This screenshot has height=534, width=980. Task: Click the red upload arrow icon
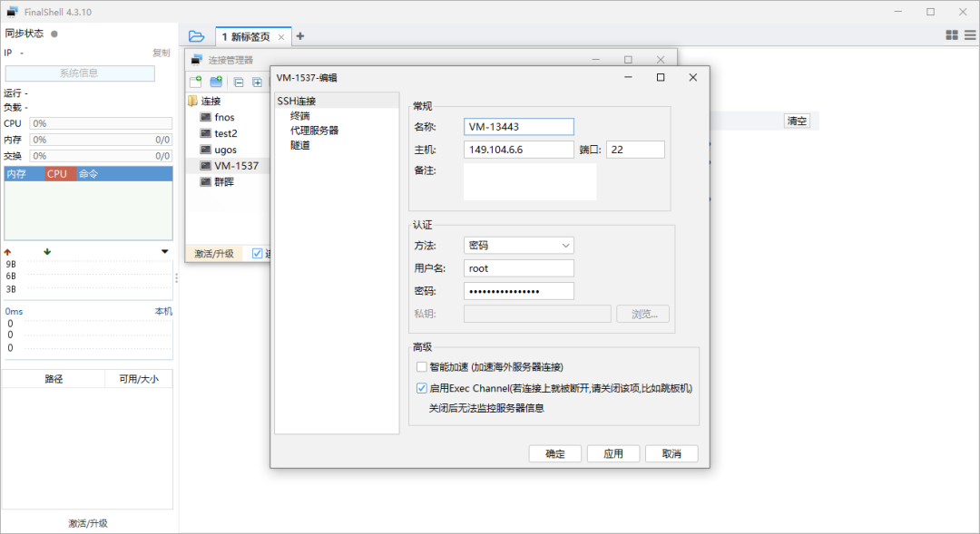(7, 252)
